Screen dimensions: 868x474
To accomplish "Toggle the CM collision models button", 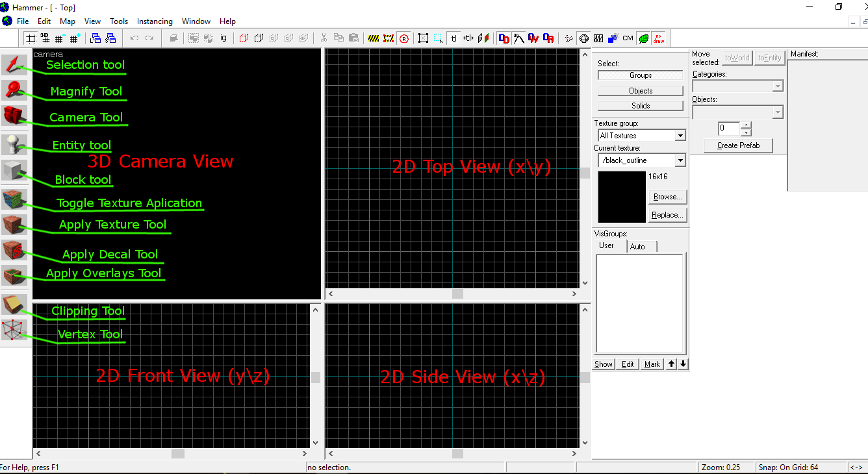I will pos(628,38).
